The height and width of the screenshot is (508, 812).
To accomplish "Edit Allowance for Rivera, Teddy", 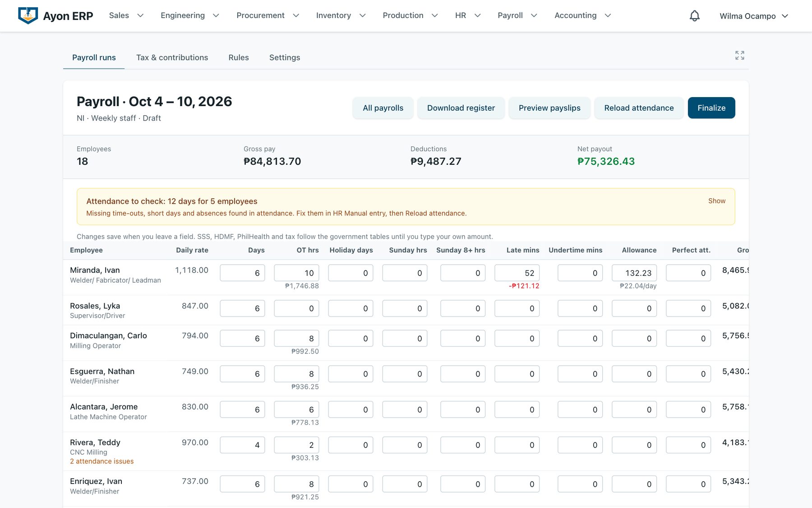I will (634, 445).
